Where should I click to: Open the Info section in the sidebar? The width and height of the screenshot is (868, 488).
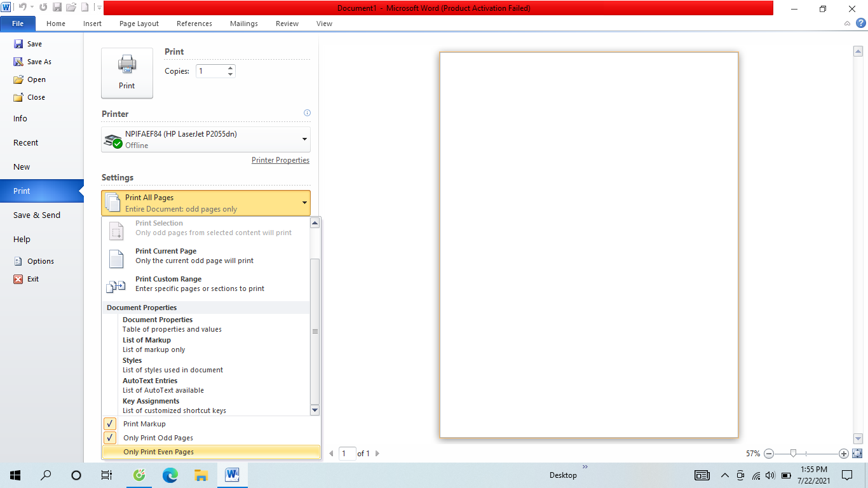point(42,119)
